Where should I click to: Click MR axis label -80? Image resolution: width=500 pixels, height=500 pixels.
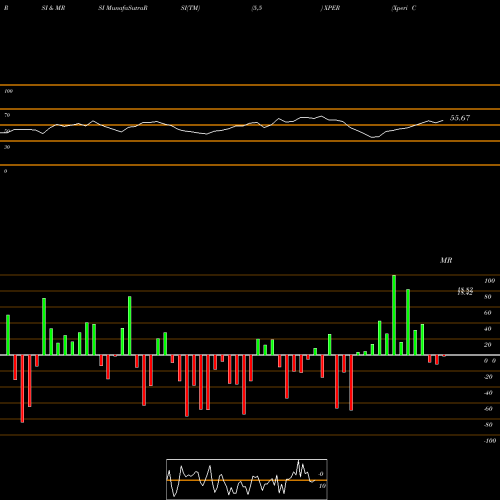click(x=488, y=425)
